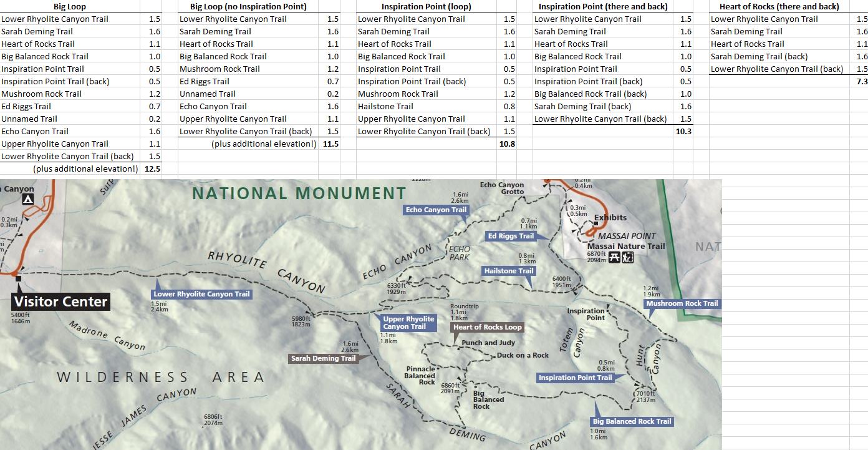This screenshot has width=868, height=450.
Task: Click the picnic table icon at Massai Point
Action: pos(614,258)
